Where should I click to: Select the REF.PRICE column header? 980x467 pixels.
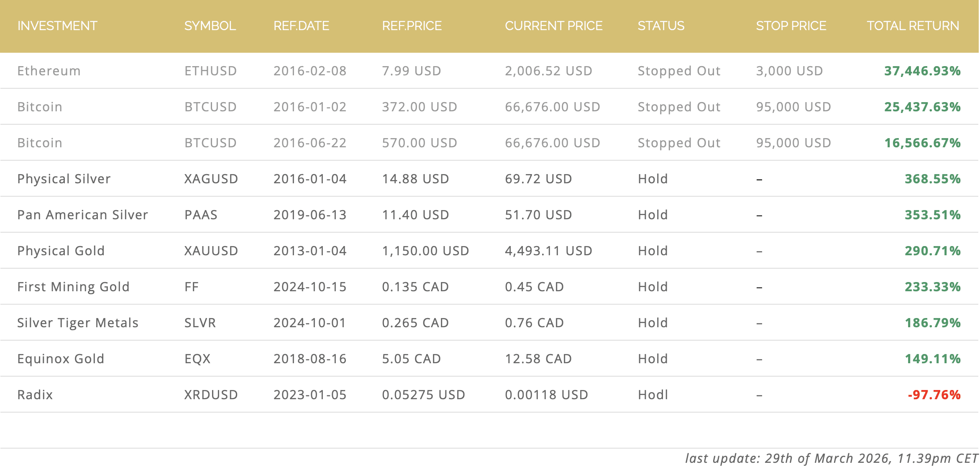tap(412, 26)
